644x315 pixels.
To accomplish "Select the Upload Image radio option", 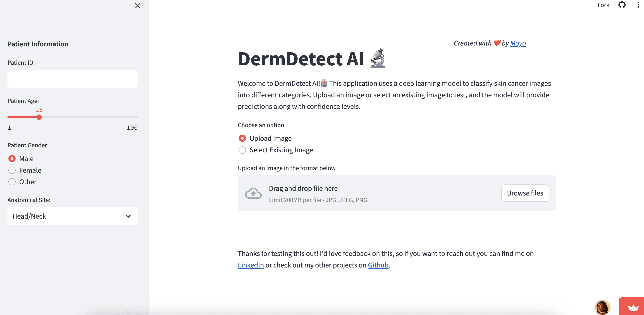I will coord(265,138).
